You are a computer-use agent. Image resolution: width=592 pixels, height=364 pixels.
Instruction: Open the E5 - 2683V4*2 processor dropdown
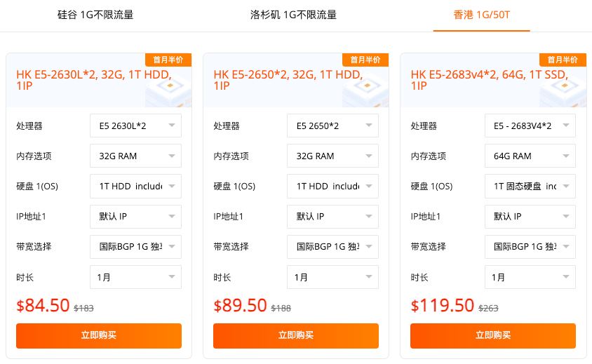530,126
